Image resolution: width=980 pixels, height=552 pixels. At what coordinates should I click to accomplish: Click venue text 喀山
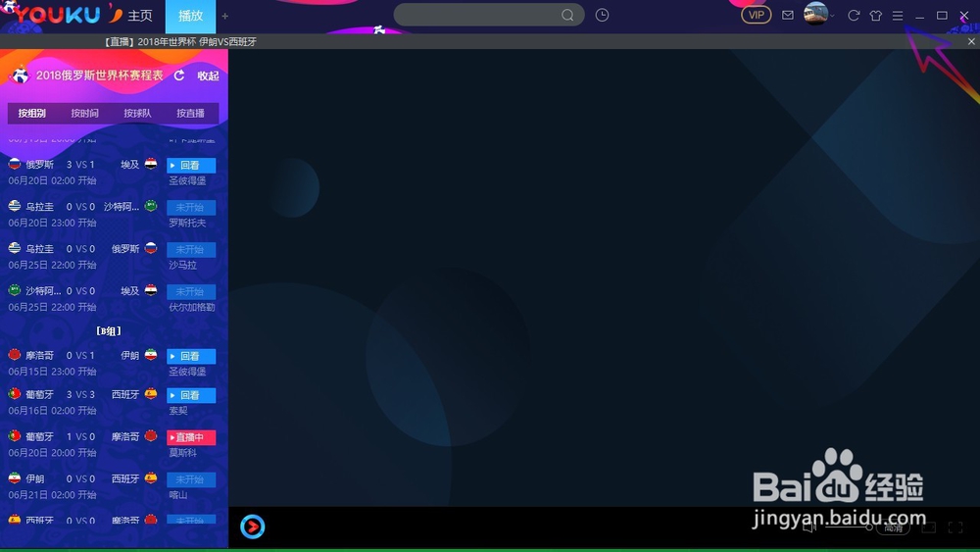pyautogui.click(x=178, y=495)
